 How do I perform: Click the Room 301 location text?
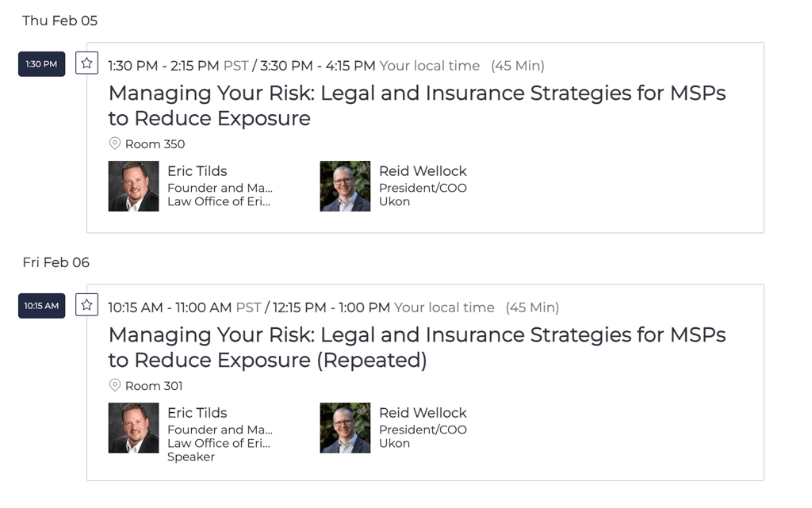point(154,386)
